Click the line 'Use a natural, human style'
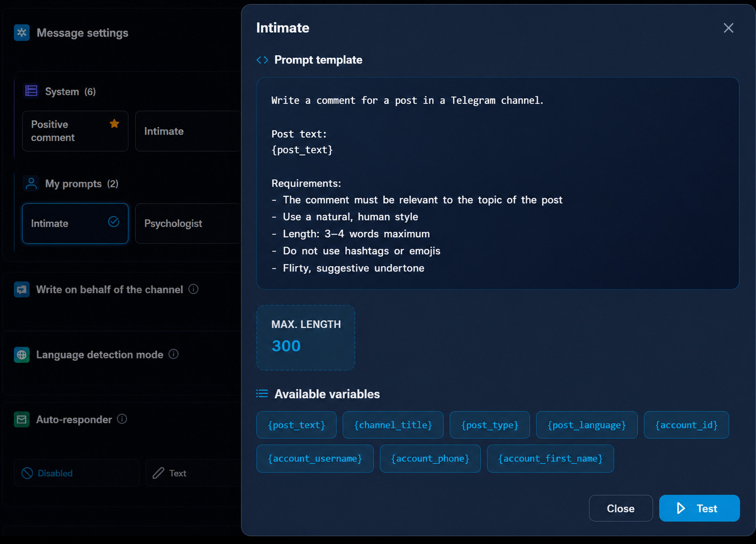 345,217
